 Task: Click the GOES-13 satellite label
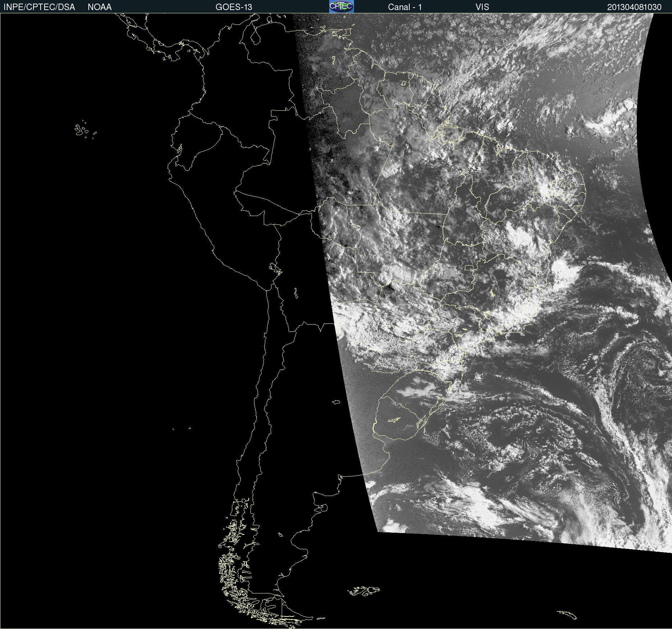pyautogui.click(x=234, y=7)
